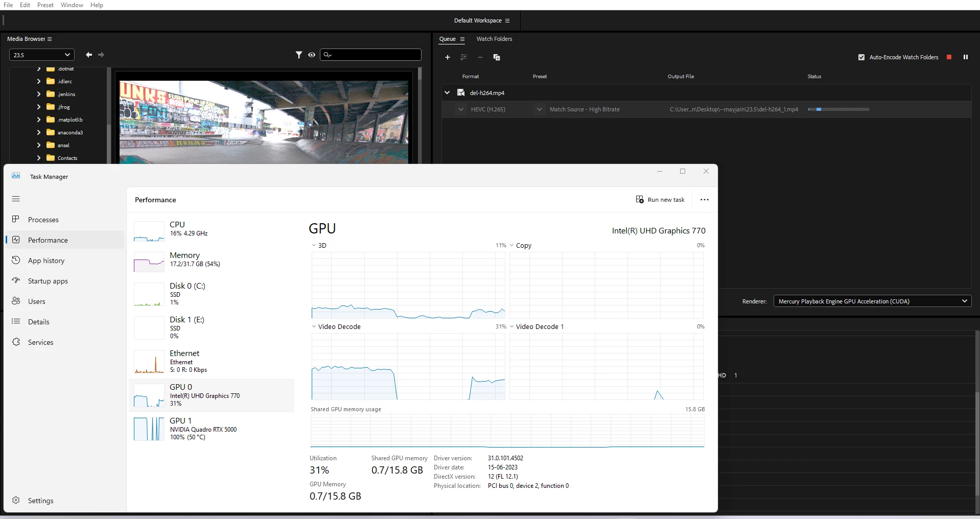Viewport: 980px width, 519px height.
Task: Click the Media Browser search field
Action: 370,55
